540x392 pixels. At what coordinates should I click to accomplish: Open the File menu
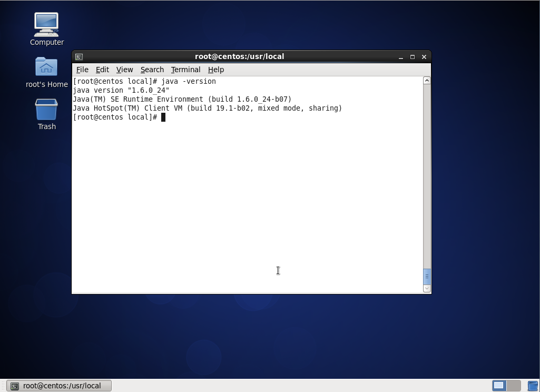click(82, 70)
